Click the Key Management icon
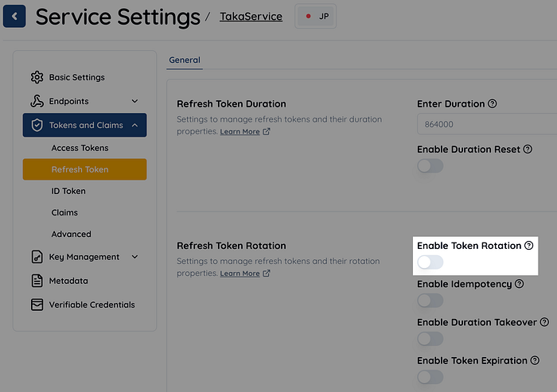 (37, 257)
